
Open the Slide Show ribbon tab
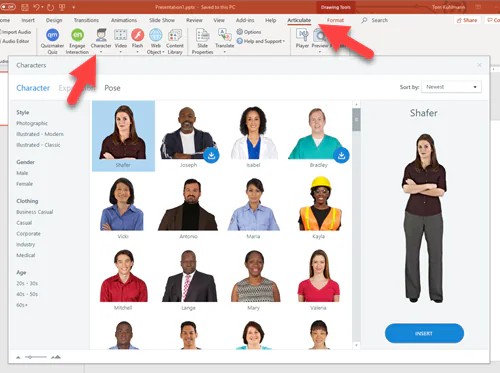162,20
